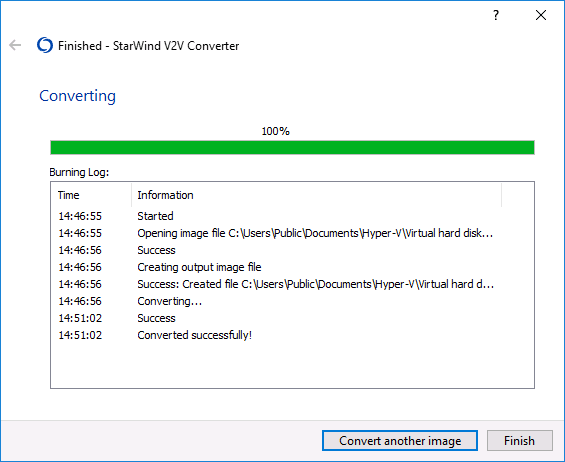Screen dimensions: 565x462
Task: Click the StarWind V2V Converter logo
Action: (x=45, y=45)
